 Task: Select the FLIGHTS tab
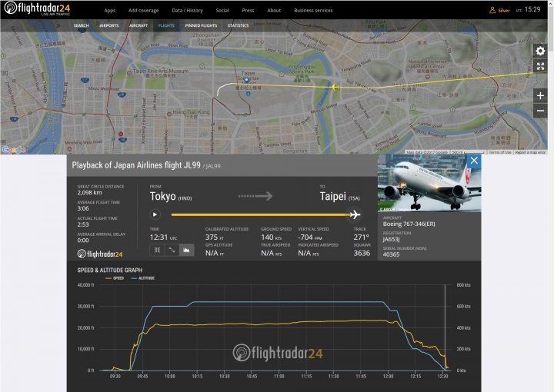[x=166, y=25]
